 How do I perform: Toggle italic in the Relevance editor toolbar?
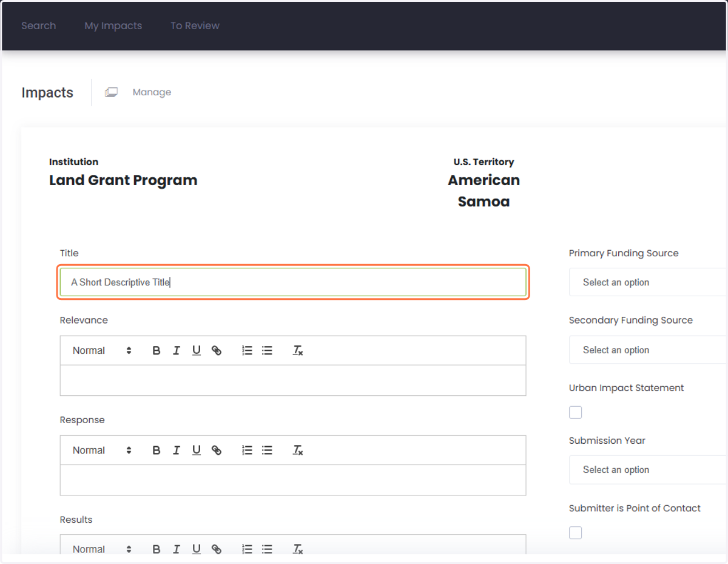pyautogui.click(x=177, y=350)
